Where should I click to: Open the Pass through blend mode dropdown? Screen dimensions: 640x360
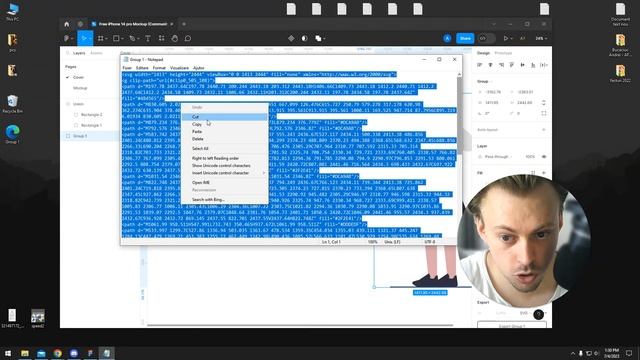499,157
